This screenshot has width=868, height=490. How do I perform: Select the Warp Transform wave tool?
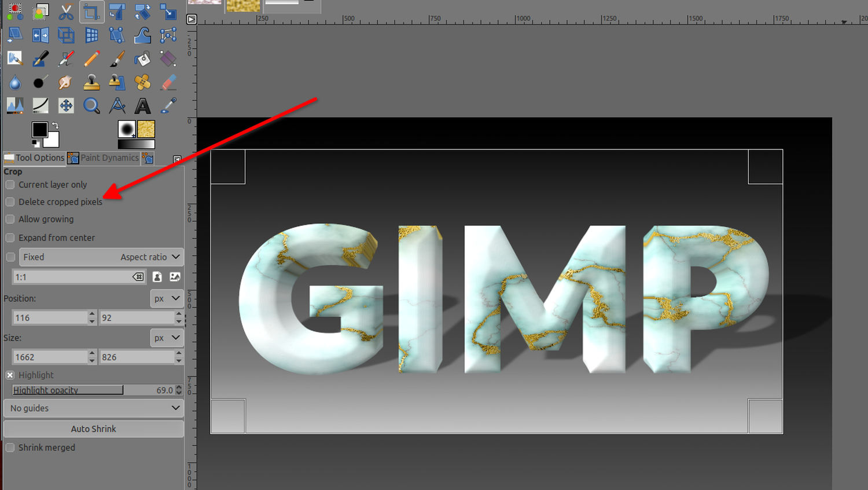click(x=142, y=35)
